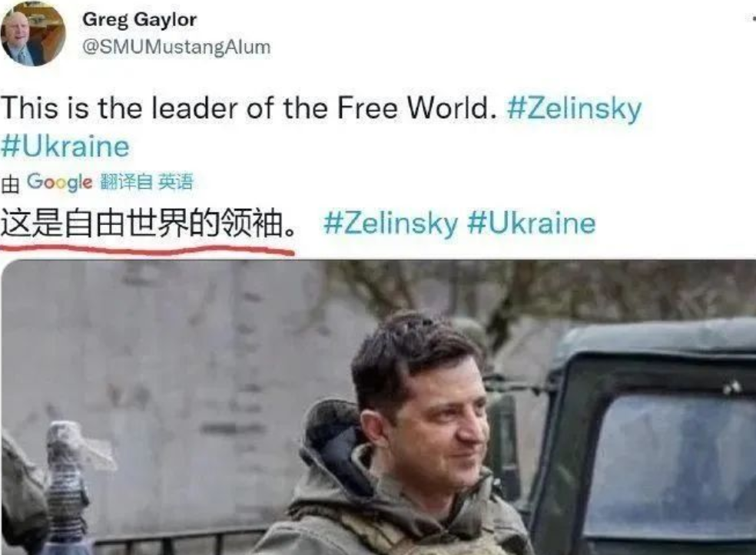
Task: Open #Zelinsky hashtag in the Chinese translation
Action: (390, 223)
